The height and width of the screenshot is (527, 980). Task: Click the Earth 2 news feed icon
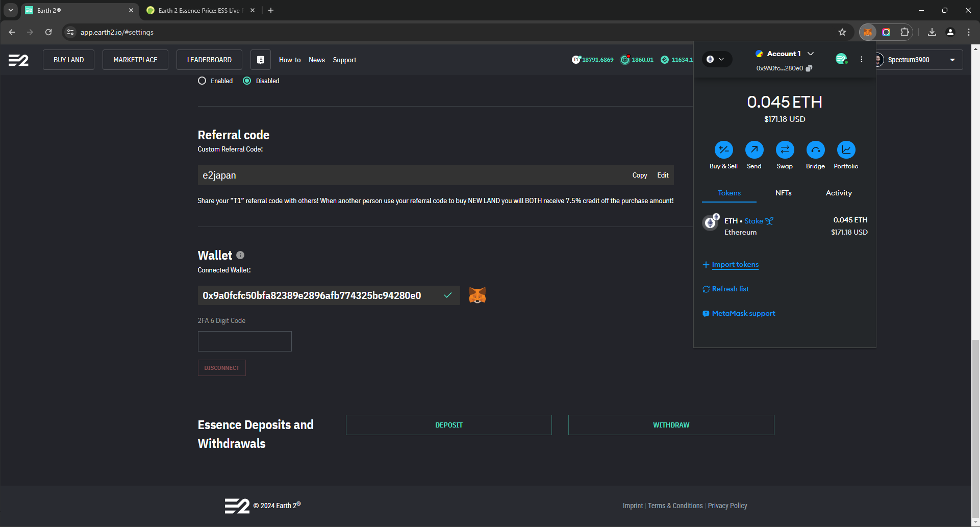point(260,60)
